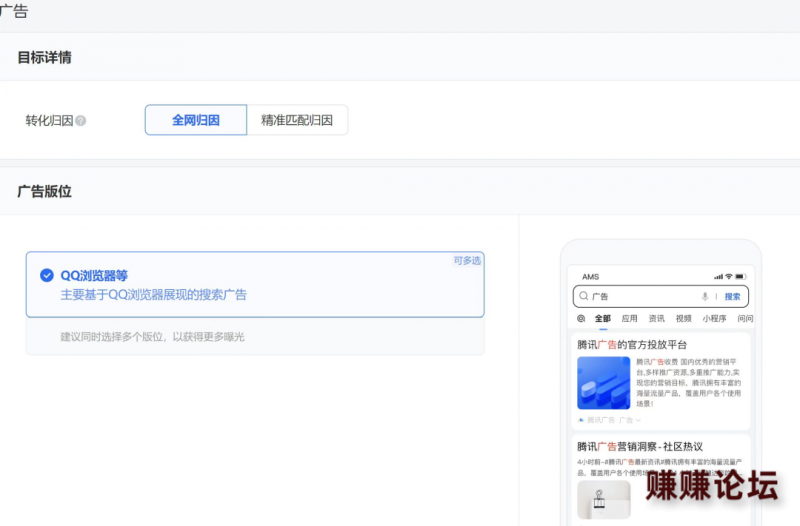Image resolution: width=800 pixels, height=526 pixels.
Task: Switch to the 小程序 tab in preview
Action: (714, 318)
